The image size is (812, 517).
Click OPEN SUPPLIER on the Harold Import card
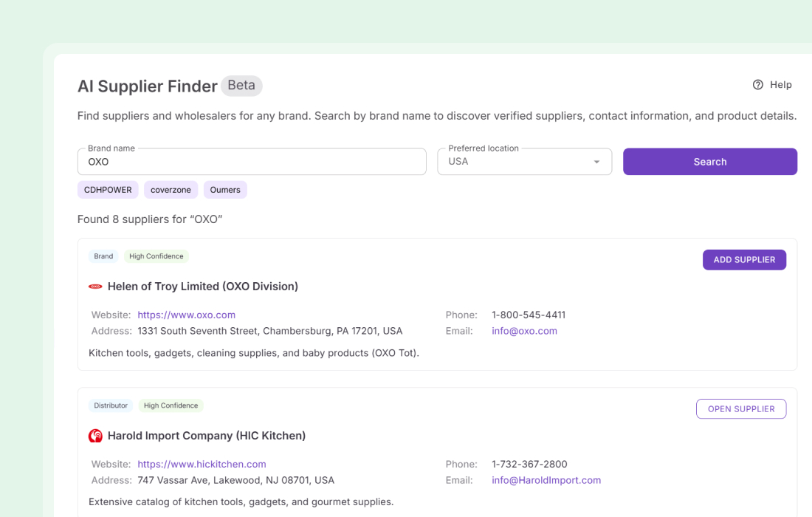pos(741,408)
